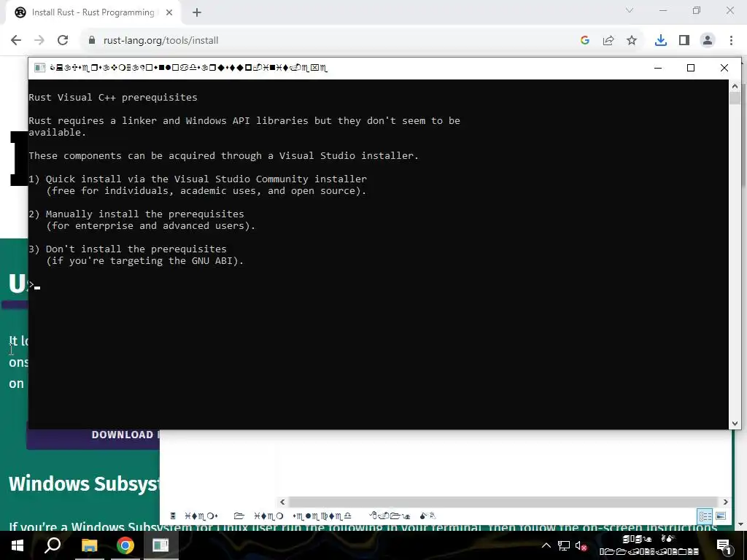The height and width of the screenshot is (560, 747).
Task: Click the console vertical scrollbar thumb
Action: [x=735, y=98]
